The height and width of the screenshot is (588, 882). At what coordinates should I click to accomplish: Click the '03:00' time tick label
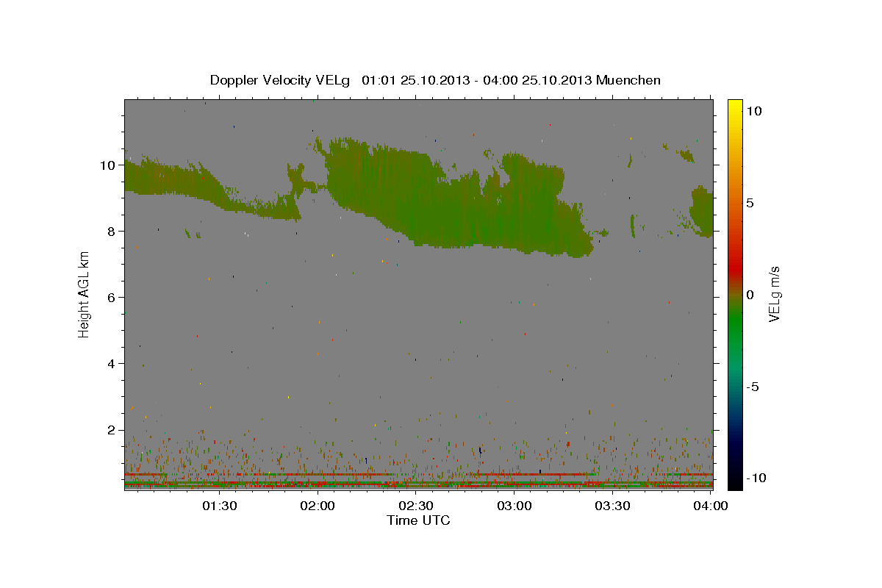coord(514,506)
